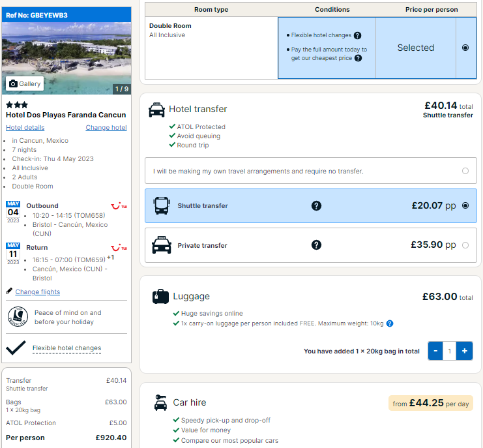Click the three-star hotel rating

17,105
